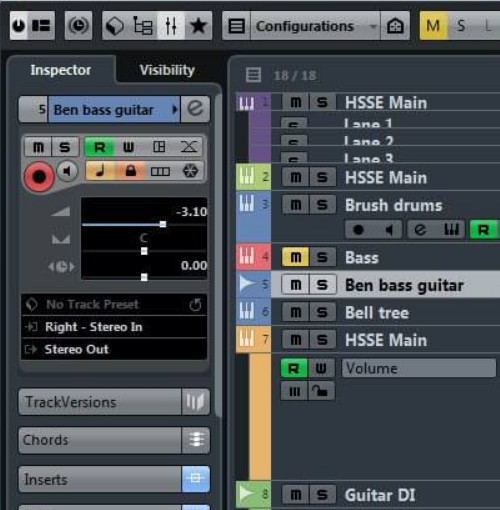
Task: Mute track 1 HSSE Main
Action: tap(296, 102)
